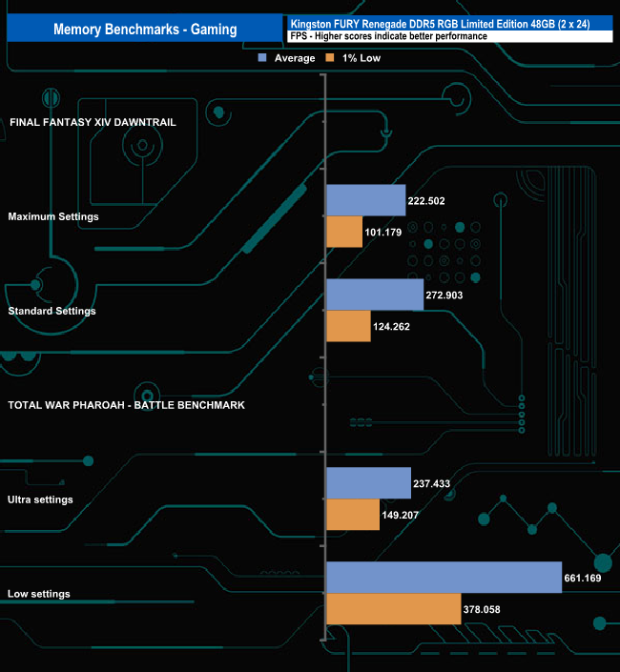620x672 pixels.
Task: Click the value label 124.262
Action: click(391, 327)
